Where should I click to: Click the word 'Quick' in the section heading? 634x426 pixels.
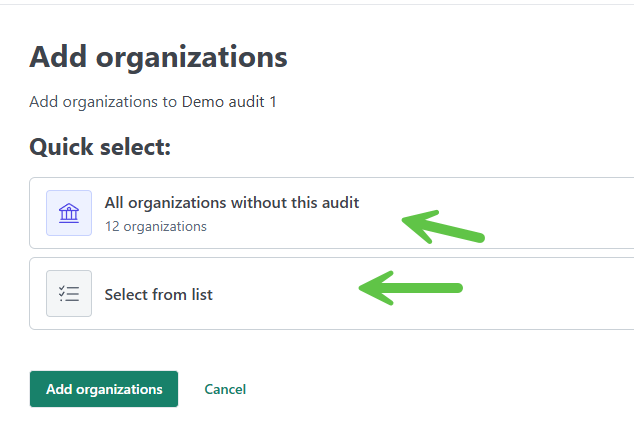pos(62,147)
